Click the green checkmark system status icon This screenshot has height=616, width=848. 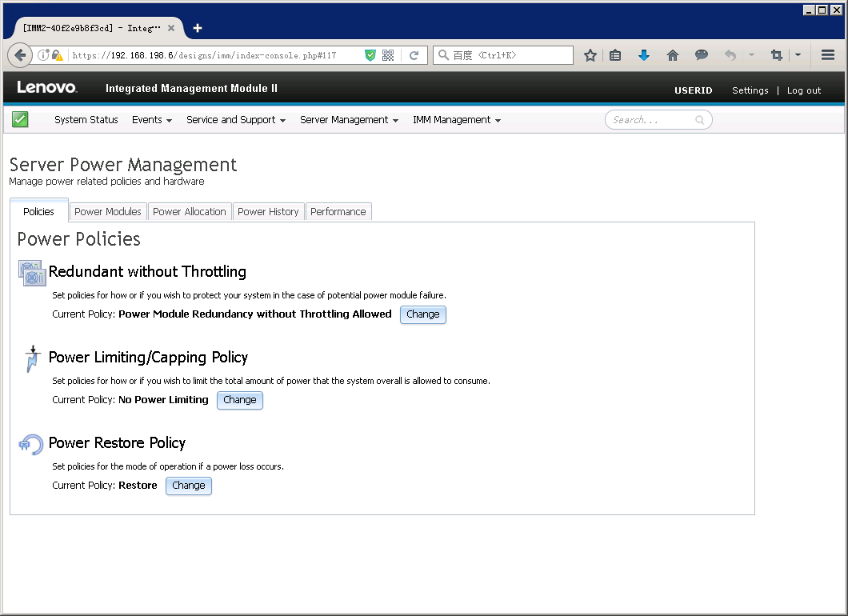pos(20,119)
